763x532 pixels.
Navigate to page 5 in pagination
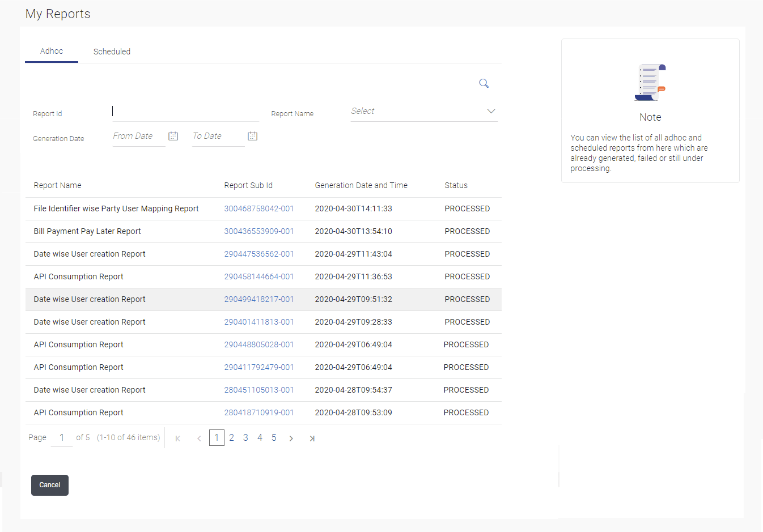coord(274,437)
